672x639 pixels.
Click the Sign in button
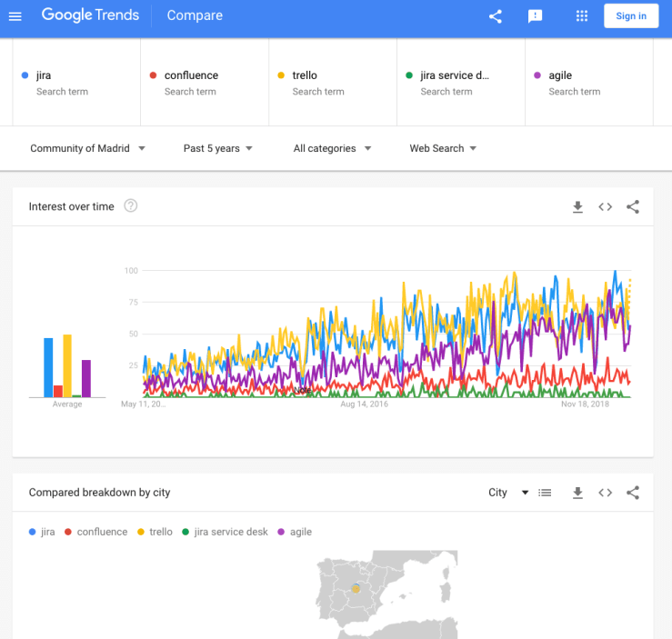coord(630,16)
